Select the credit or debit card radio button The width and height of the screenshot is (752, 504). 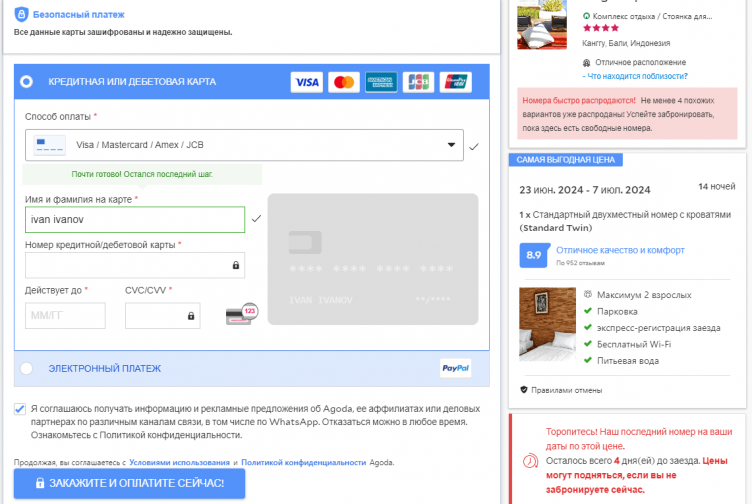(26, 82)
